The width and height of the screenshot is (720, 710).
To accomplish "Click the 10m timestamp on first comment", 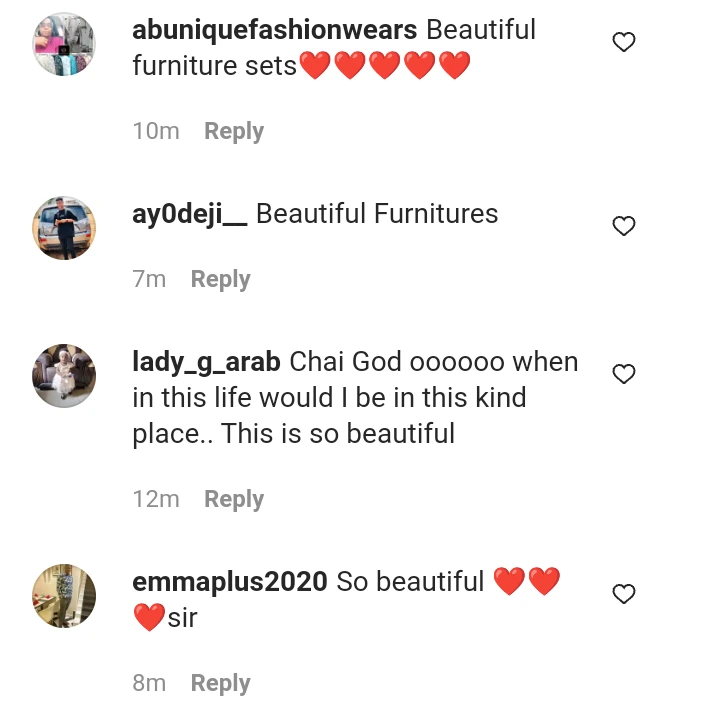I will coord(156,131).
